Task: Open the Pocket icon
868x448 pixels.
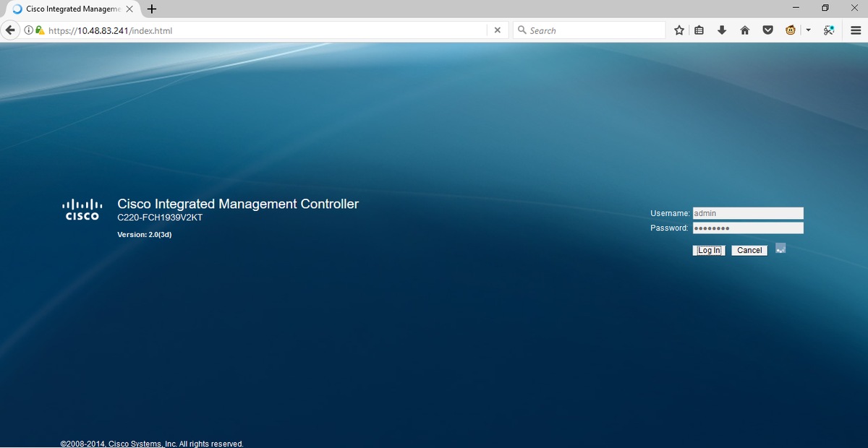Action: 768,30
